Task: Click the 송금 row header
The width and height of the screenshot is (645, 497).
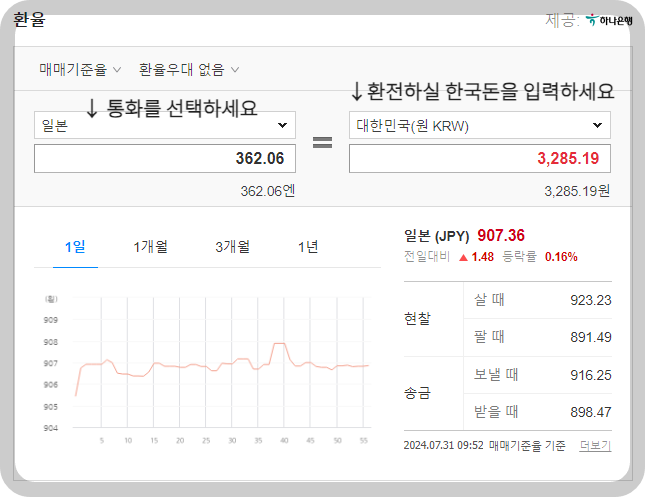Action: (417, 394)
